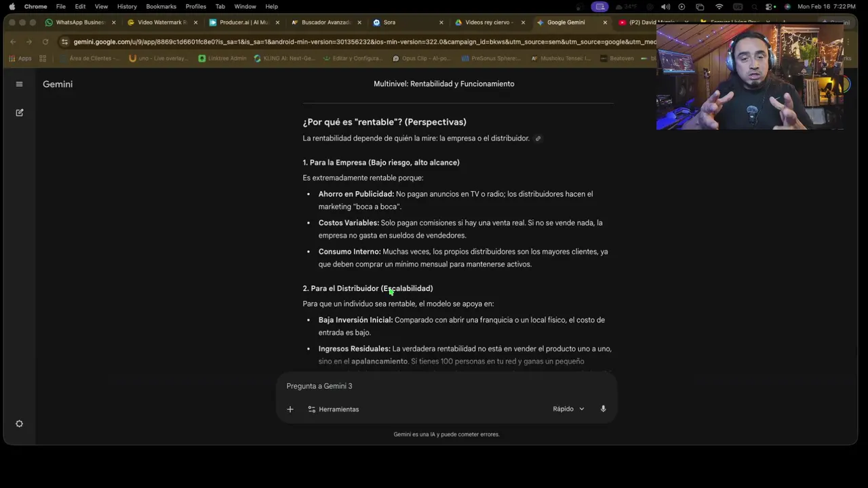Image resolution: width=868 pixels, height=488 pixels.
Task: Open the Bookmarks menu
Action: coord(161,6)
